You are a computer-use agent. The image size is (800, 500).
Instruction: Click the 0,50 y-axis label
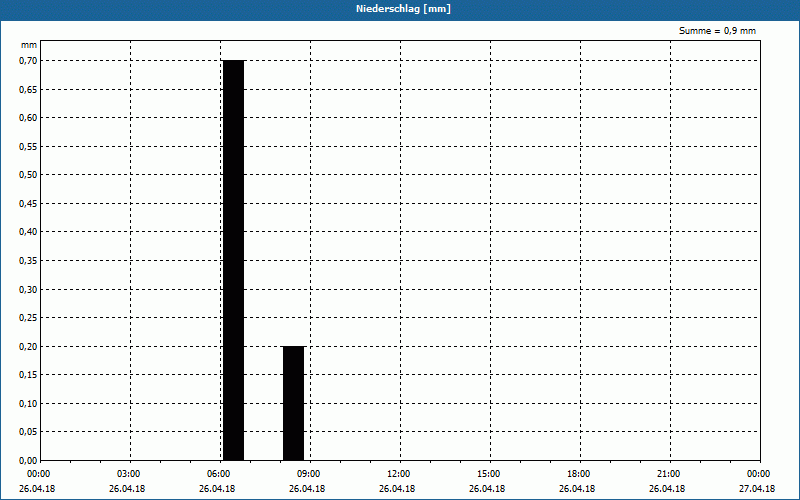click(x=28, y=175)
